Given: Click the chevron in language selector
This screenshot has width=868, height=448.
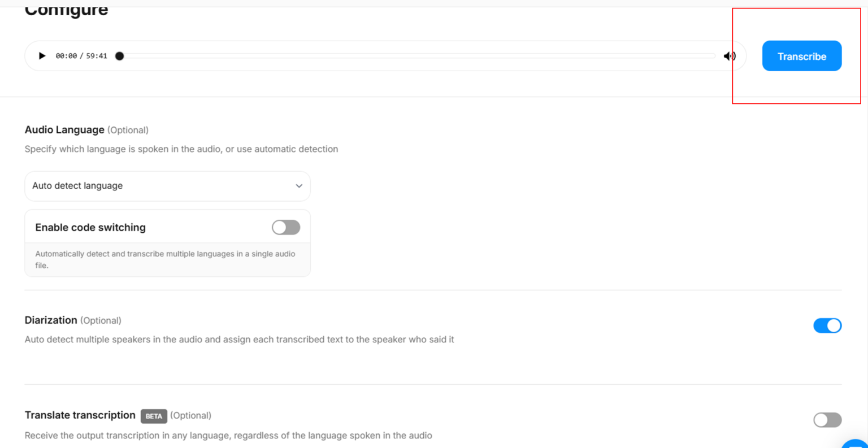Looking at the screenshot, I should tap(299, 186).
